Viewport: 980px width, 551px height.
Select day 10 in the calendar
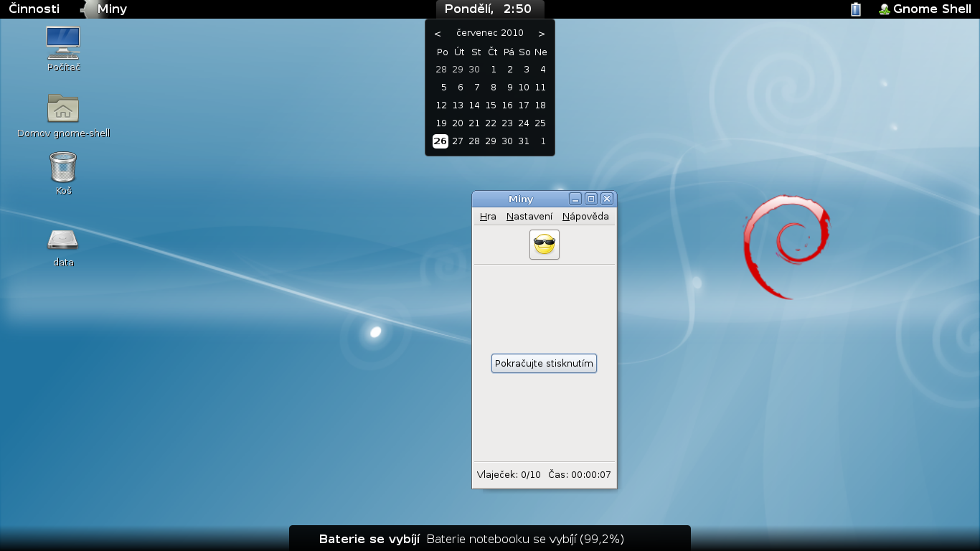tap(524, 88)
